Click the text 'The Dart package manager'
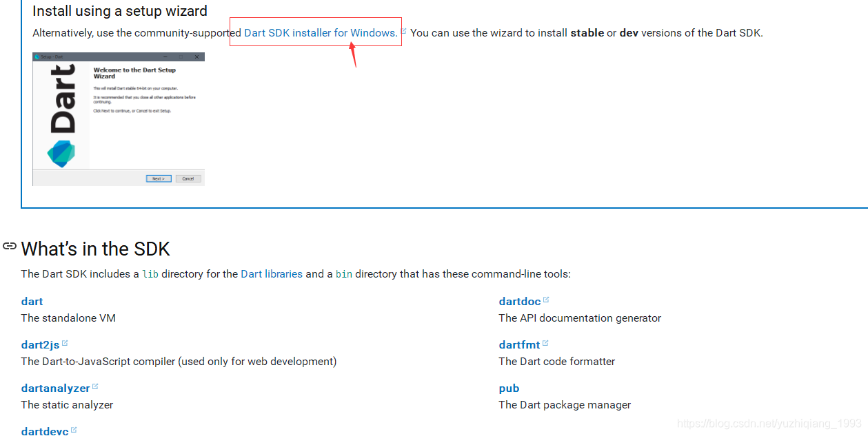 [565, 405]
